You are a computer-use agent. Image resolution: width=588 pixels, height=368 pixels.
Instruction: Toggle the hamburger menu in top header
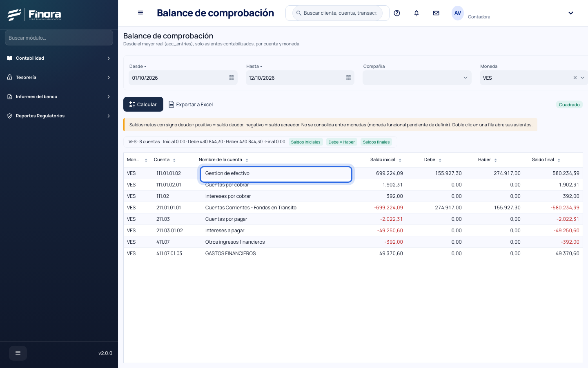click(x=140, y=13)
